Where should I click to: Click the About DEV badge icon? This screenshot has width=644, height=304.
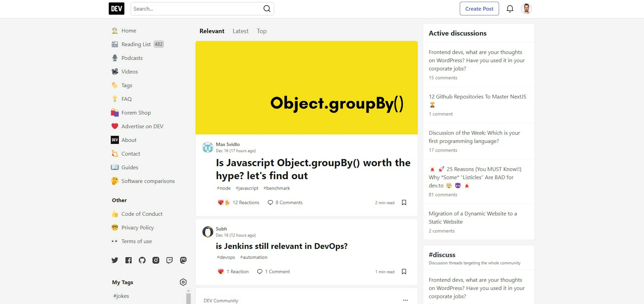115,140
